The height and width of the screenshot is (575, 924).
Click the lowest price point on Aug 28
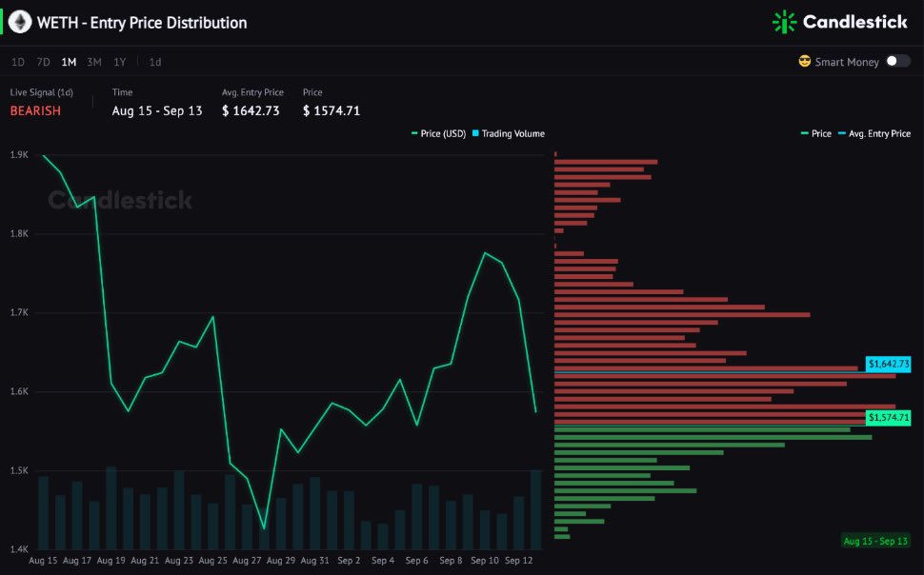[x=264, y=528]
